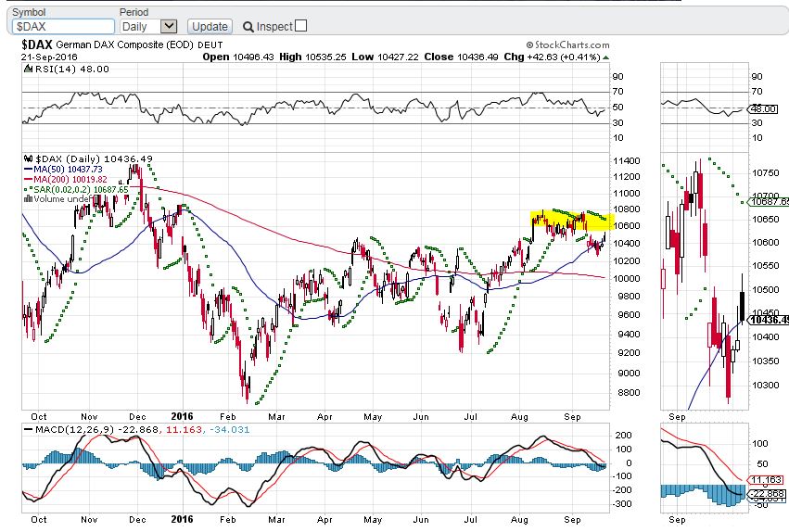Click the Update button
Image resolution: width=789 pixels, height=532 pixels.
coord(210,27)
